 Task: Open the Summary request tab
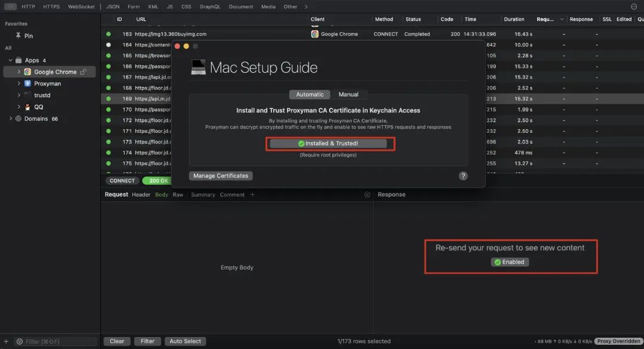[x=203, y=195]
